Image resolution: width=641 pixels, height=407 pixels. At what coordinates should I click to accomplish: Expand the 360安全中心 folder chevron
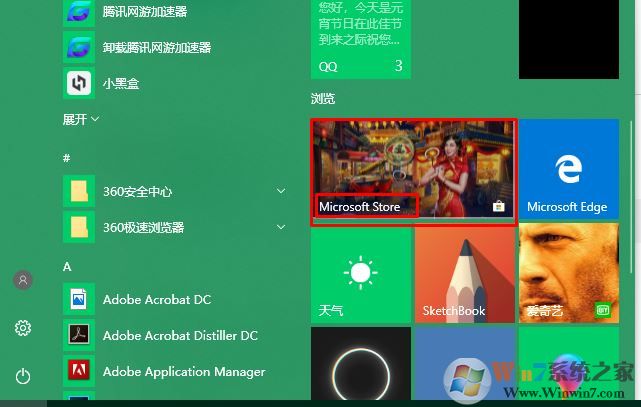point(281,191)
